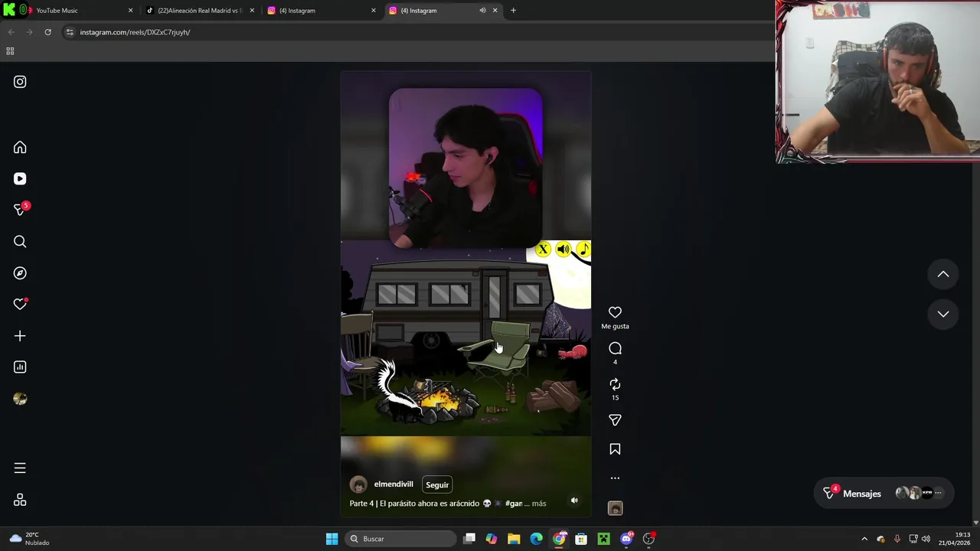This screenshot has width=980, height=551.
Task: Click the Buscar taskbar search box
Action: point(400,539)
